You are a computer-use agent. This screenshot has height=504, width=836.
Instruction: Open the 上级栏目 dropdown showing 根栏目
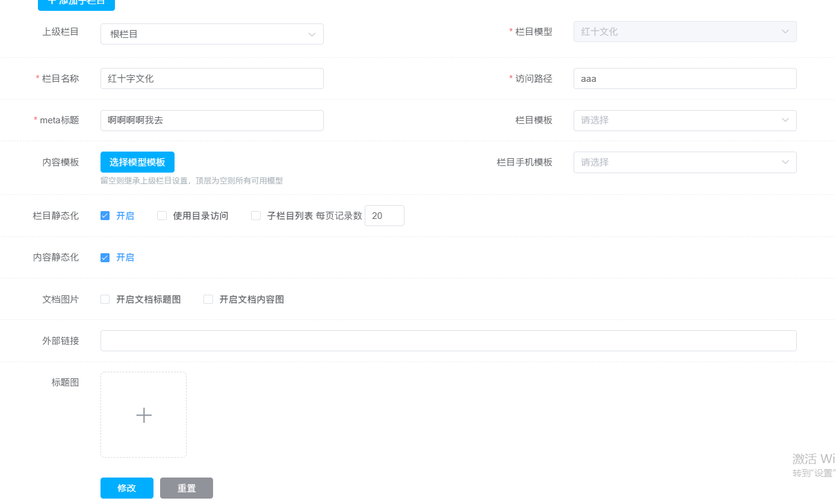pyautogui.click(x=212, y=34)
